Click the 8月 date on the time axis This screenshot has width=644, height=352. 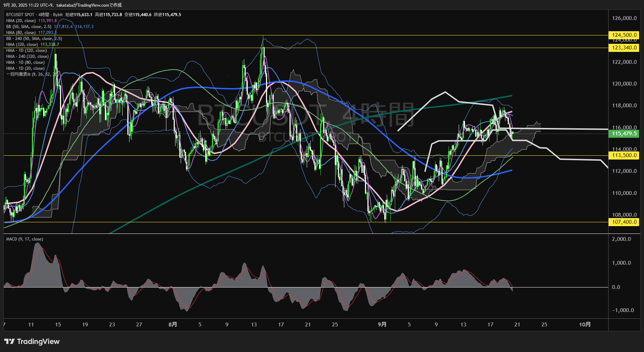point(173,325)
